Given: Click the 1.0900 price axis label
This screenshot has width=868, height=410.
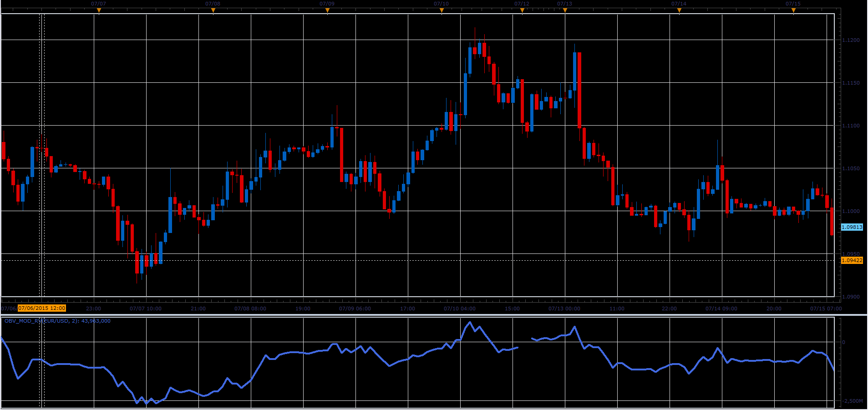Looking at the screenshot, I should (851, 297).
